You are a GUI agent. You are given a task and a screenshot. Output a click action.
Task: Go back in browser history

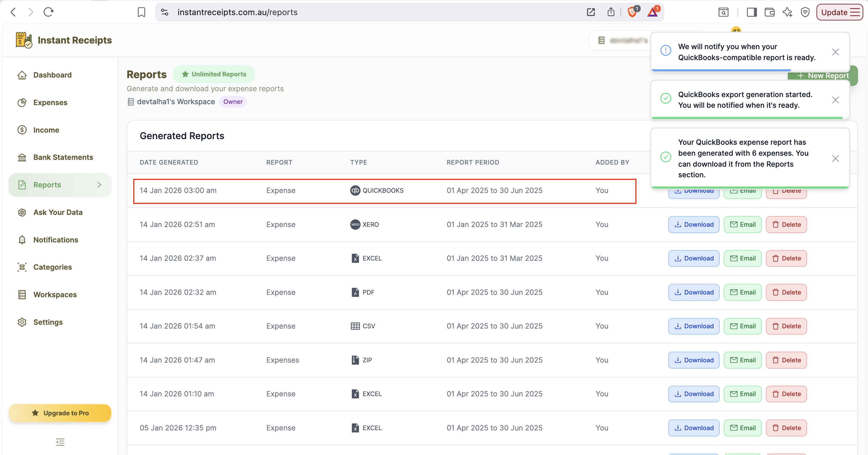[14, 12]
